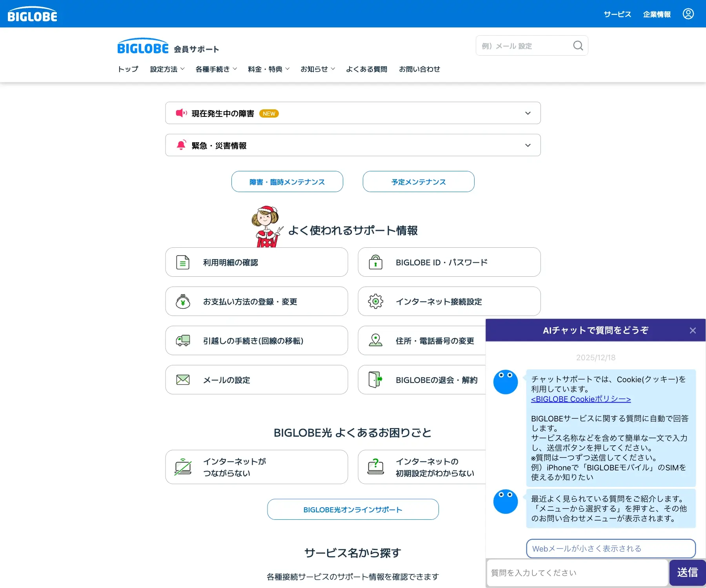Select the coin purse icon for payment methods
This screenshot has width=706, height=588.
[x=183, y=301]
